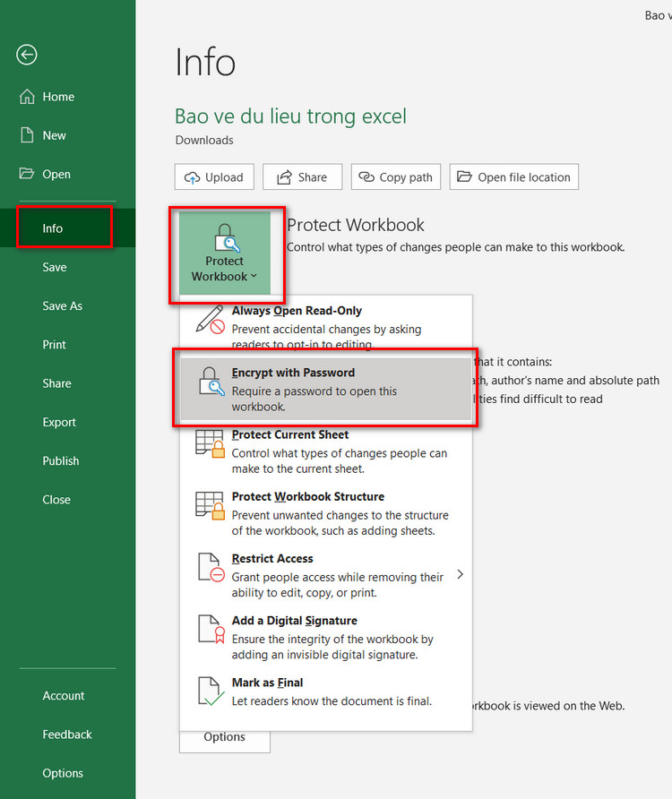Click the Share button below file name
Viewport: 672px width, 799px height.
pyautogui.click(x=302, y=176)
